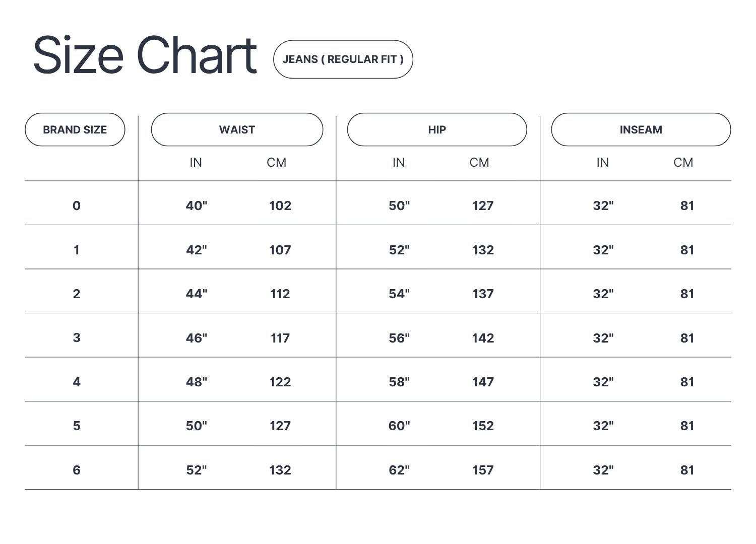Click the 147 cm hip value
Screen dimensions: 756x544
[483, 382]
